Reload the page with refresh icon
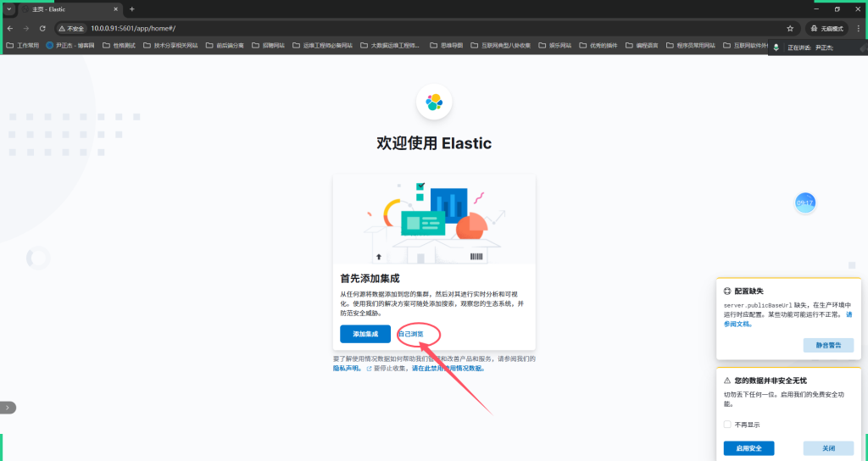 pos(42,28)
